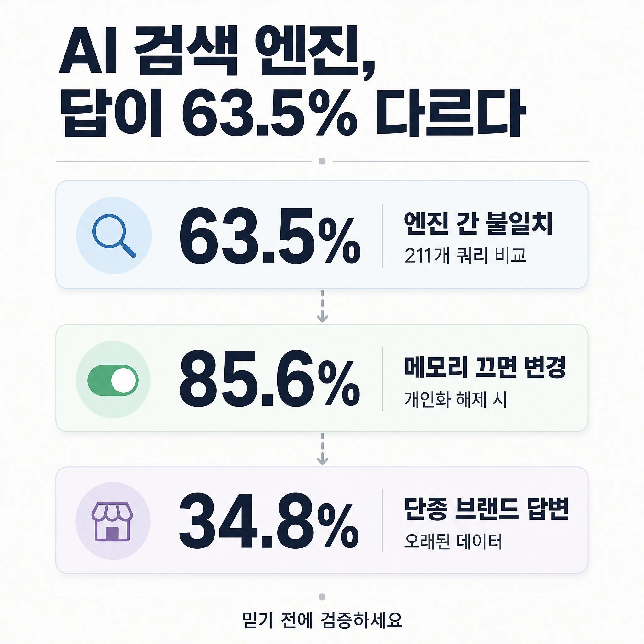This screenshot has height=644, width=644.
Task: Click the main headline 'AI 검색 엔진,'
Action: tap(217, 51)
